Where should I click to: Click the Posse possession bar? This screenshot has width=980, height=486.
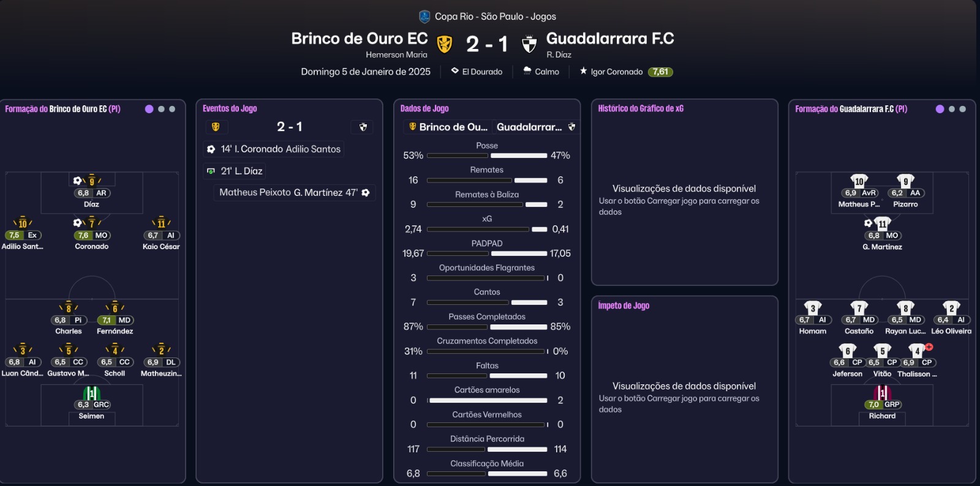coord(486,155)
